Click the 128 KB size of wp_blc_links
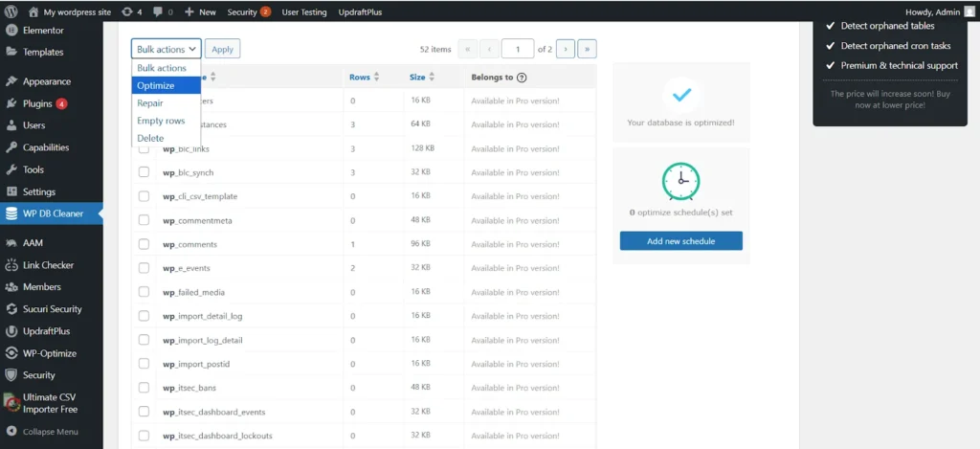The height and width of the screenshot is (449, 980). click(422, 148)
